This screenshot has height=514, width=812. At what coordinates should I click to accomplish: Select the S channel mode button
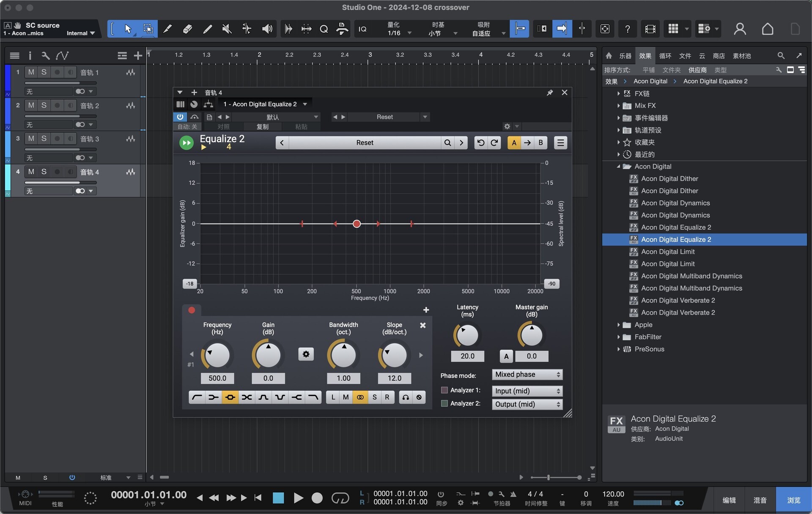(374, 397)
